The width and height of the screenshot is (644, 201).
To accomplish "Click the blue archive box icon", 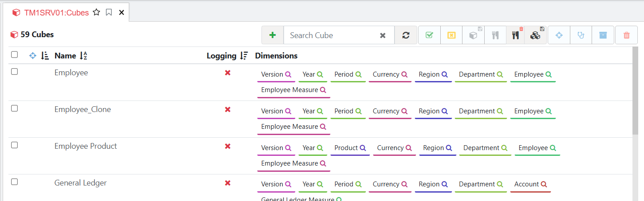I will pyautogui.click(x=603, y=35).
